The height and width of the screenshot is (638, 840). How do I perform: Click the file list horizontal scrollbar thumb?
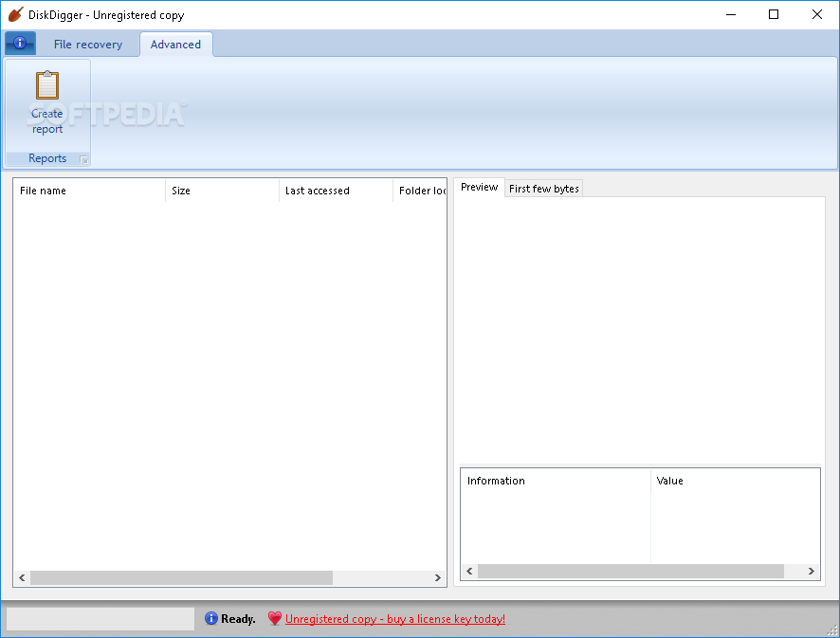(182, 577)
